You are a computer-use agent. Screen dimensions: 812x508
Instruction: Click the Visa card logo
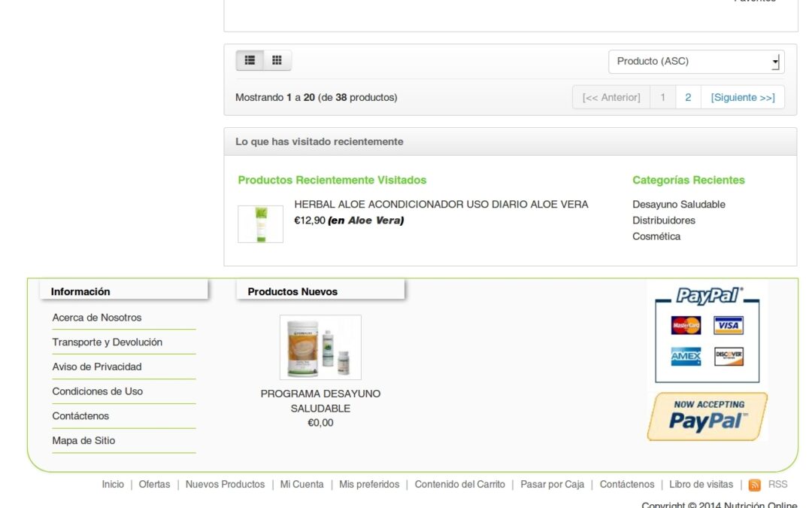(729, 326)
